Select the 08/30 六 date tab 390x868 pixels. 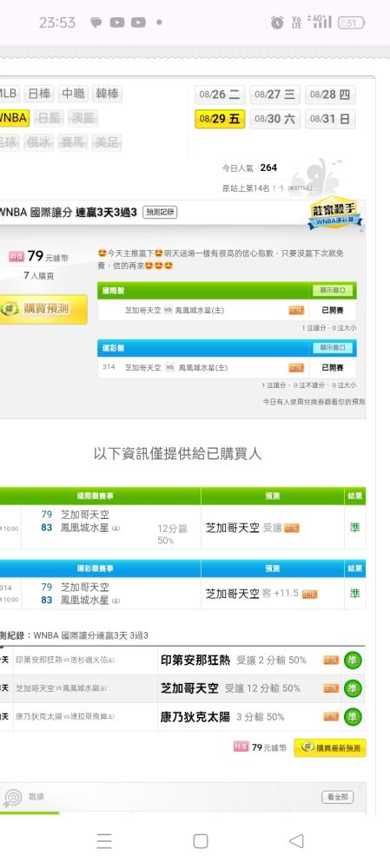[274, 119]
